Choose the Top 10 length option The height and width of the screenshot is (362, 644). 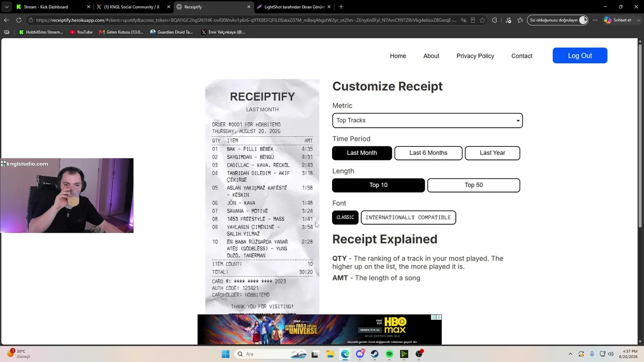click(x=378, y=185)
